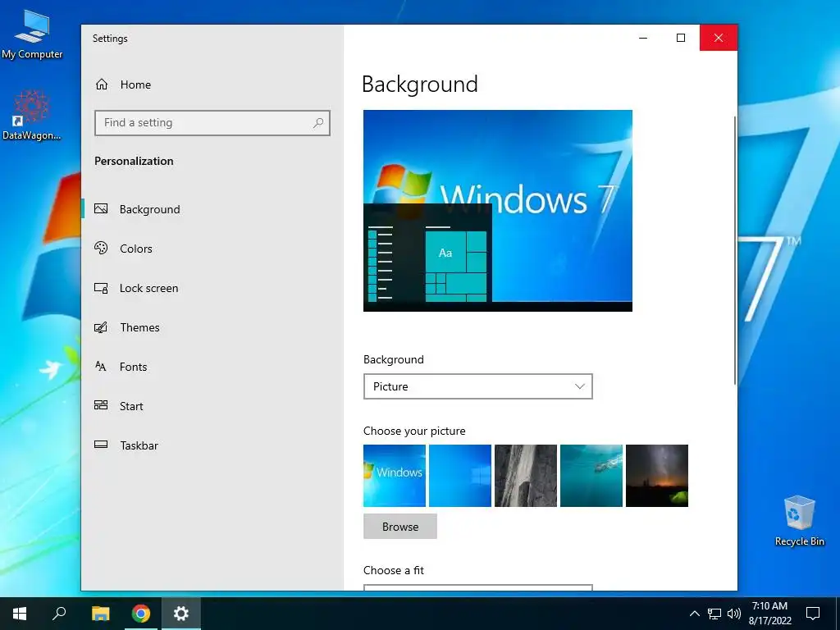Click the Browse button
The width and height of the screenshot is (840, 630).
[400, 526]
